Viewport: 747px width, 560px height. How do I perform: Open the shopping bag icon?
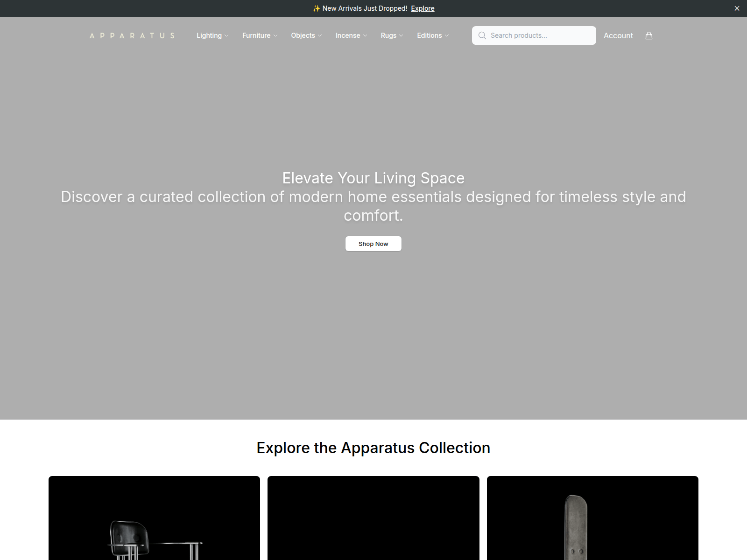pyautogui.click(x=649, y=35)
